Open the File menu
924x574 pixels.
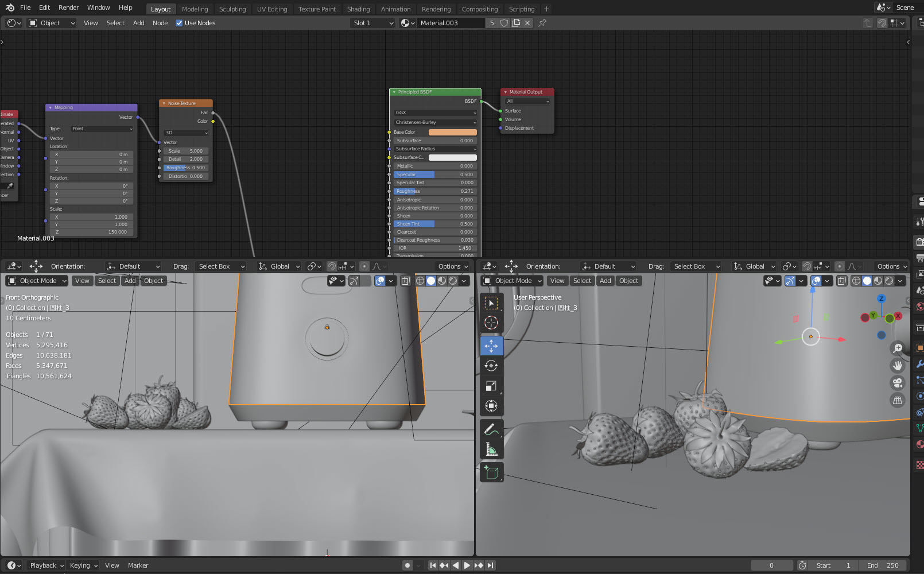25,7
